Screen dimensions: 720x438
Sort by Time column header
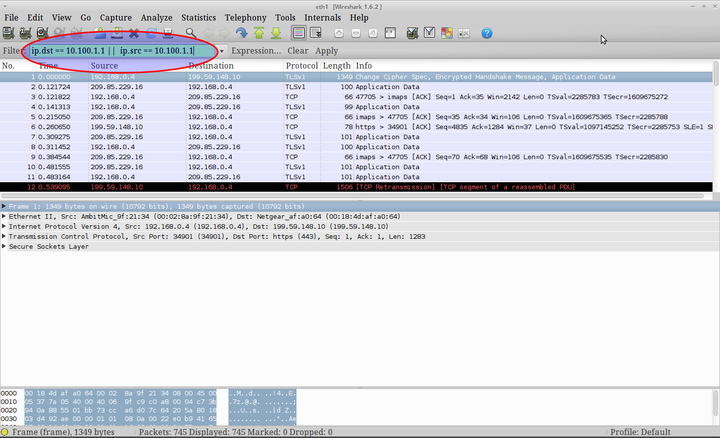[62, 66]
